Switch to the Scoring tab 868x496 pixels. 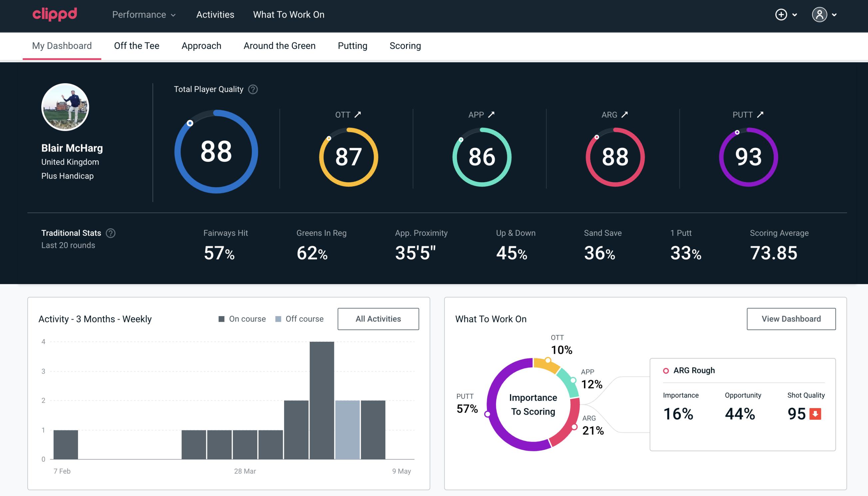point(405,45)
